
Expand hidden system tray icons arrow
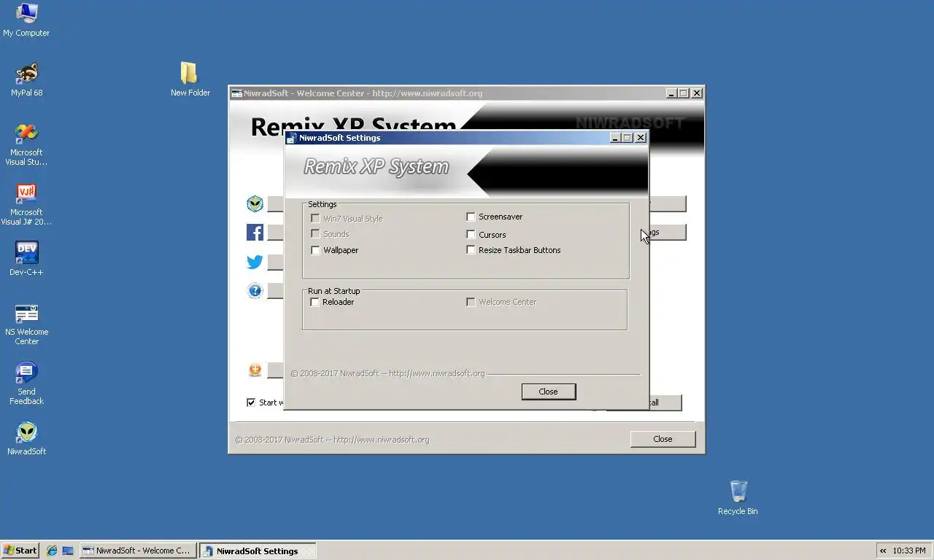click(883, 551)
